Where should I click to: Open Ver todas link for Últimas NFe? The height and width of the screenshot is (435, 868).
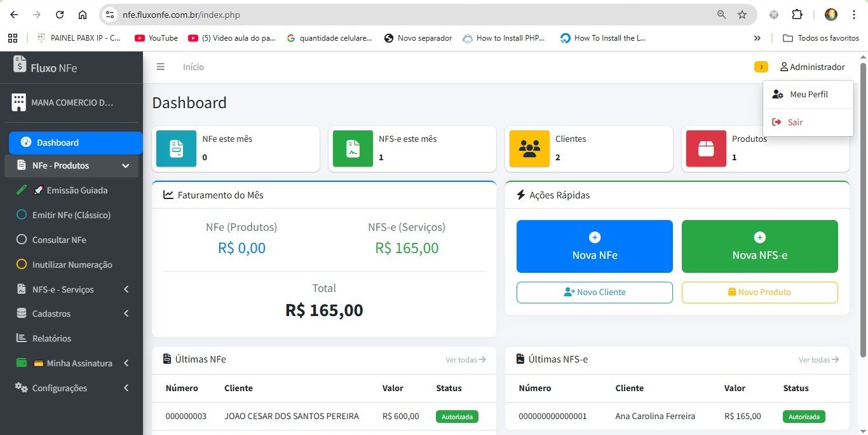465,360
